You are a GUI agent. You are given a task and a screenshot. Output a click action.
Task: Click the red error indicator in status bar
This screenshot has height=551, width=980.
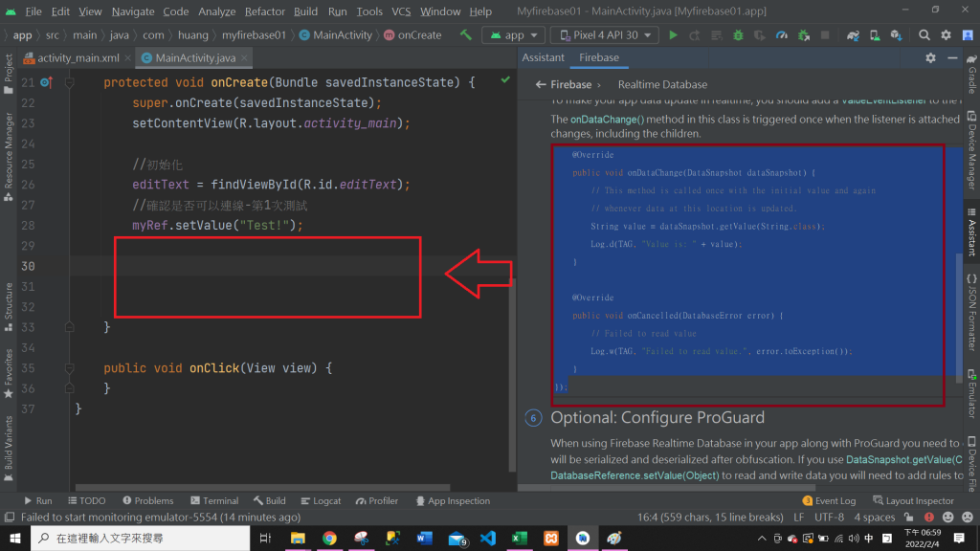point(929,518)
